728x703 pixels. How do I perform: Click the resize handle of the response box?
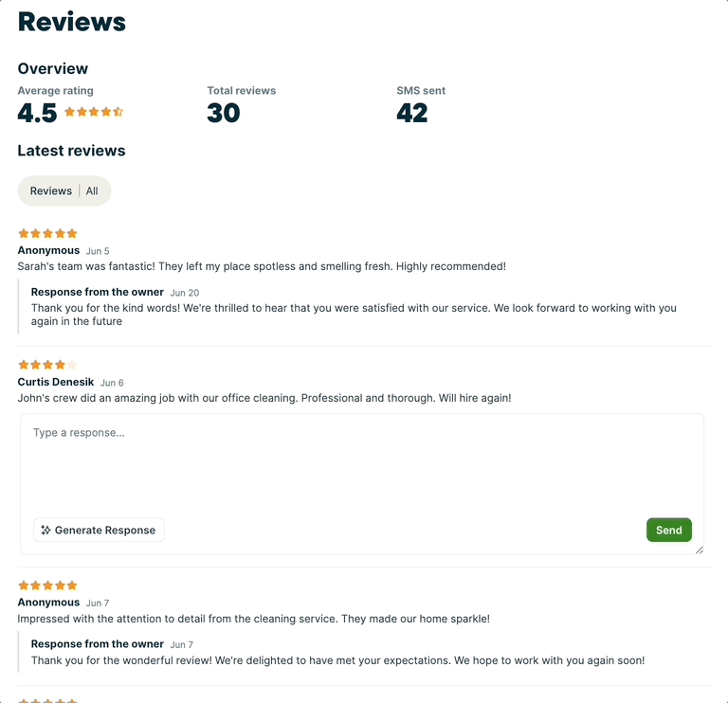[699, 550]
